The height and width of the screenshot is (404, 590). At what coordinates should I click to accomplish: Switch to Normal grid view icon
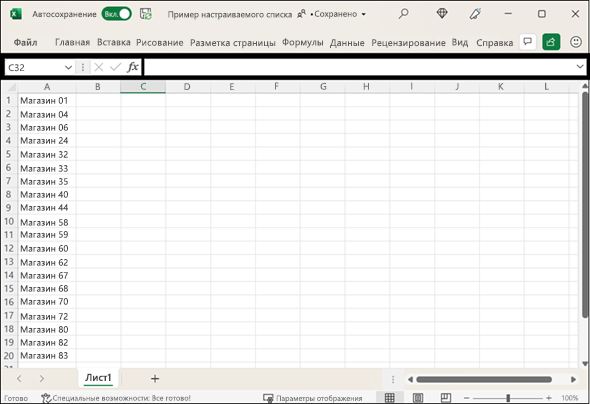[x=390, y=398]
